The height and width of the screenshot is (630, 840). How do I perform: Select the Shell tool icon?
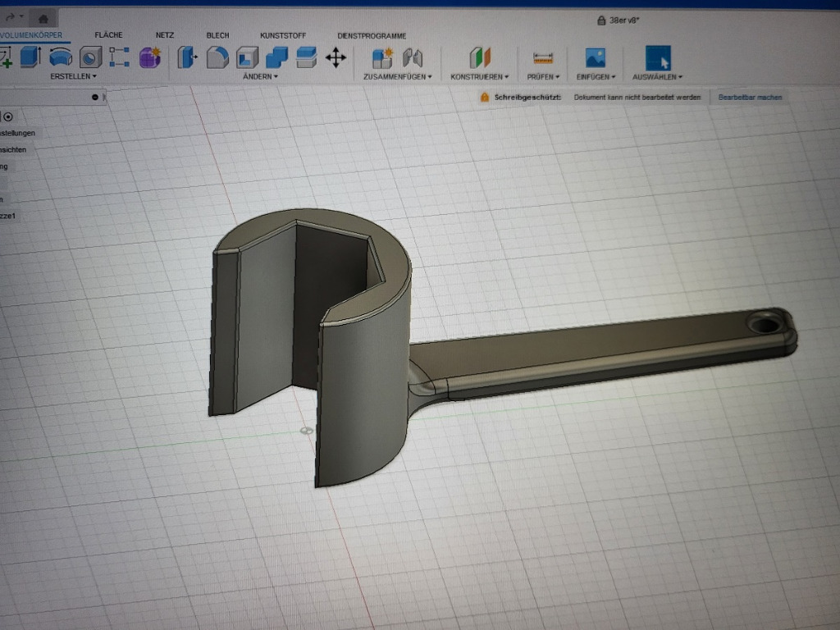tap(247, 57)
